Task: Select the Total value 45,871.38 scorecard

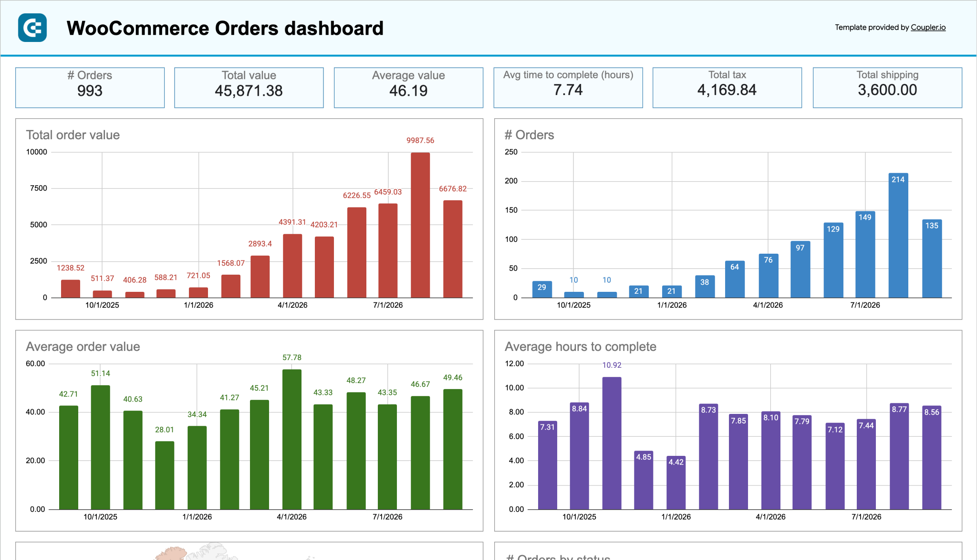Action: [248, 88]
